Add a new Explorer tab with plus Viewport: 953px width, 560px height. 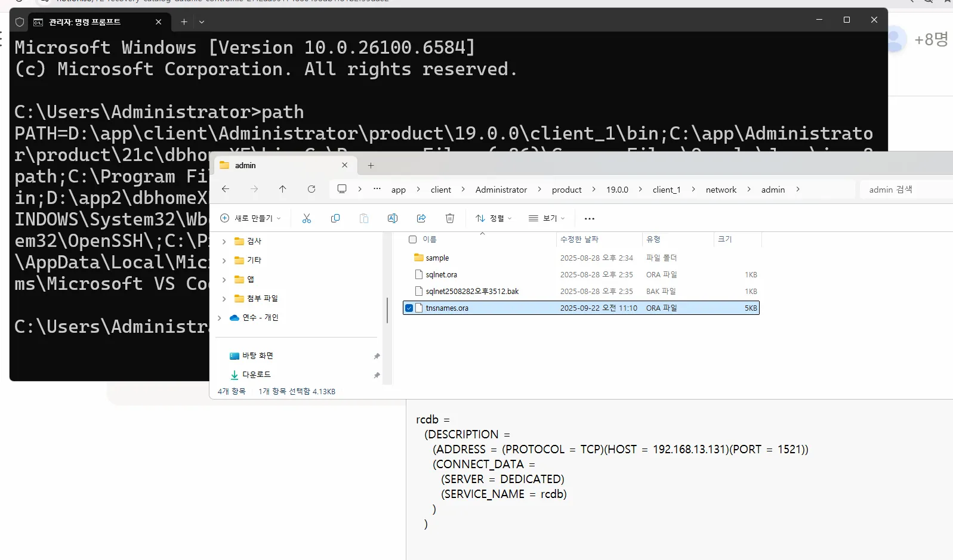tap(371, 165)
